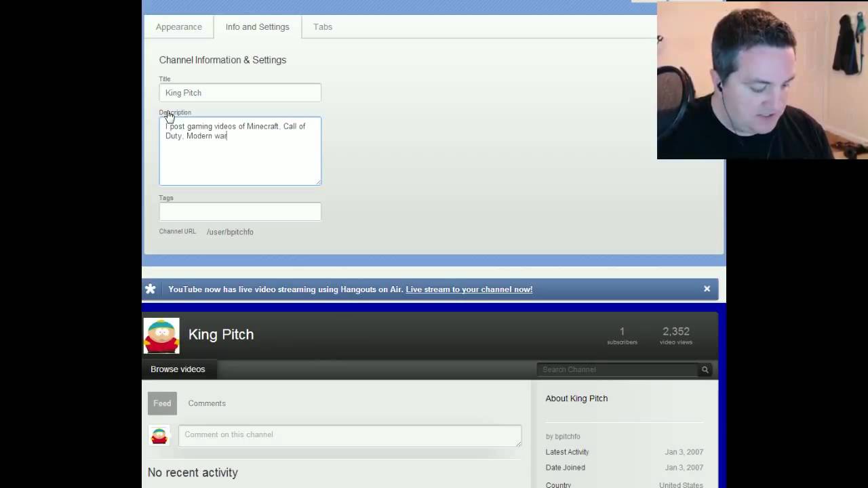Click inside the Description text area
Image resolution: width=868 pixels, height=488 pixels.
(x=240, y=151)
